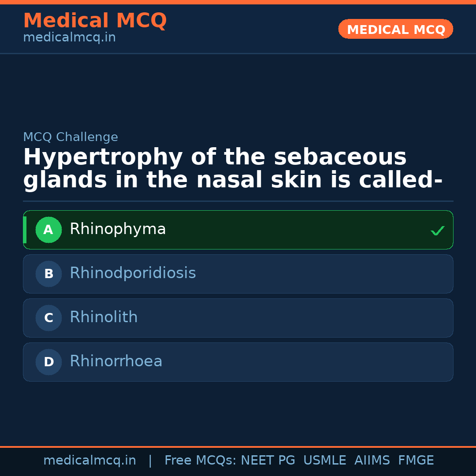
Task: Click the large orange Medical MCQ title
Action: (95, 21)
